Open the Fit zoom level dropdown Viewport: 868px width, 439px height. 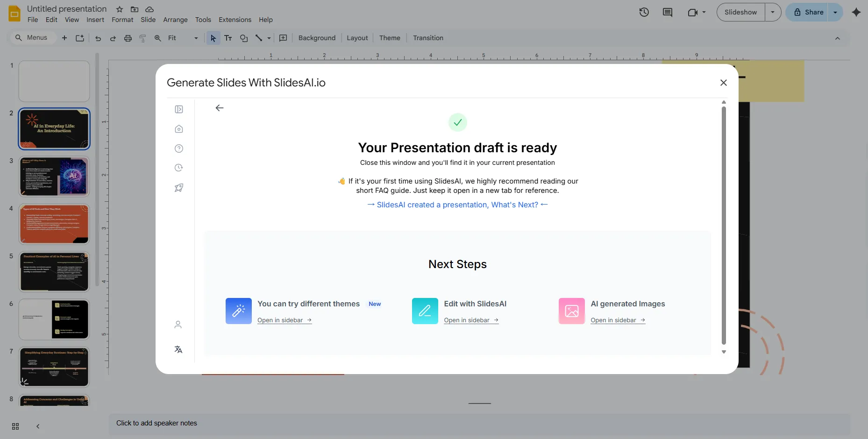183,38
